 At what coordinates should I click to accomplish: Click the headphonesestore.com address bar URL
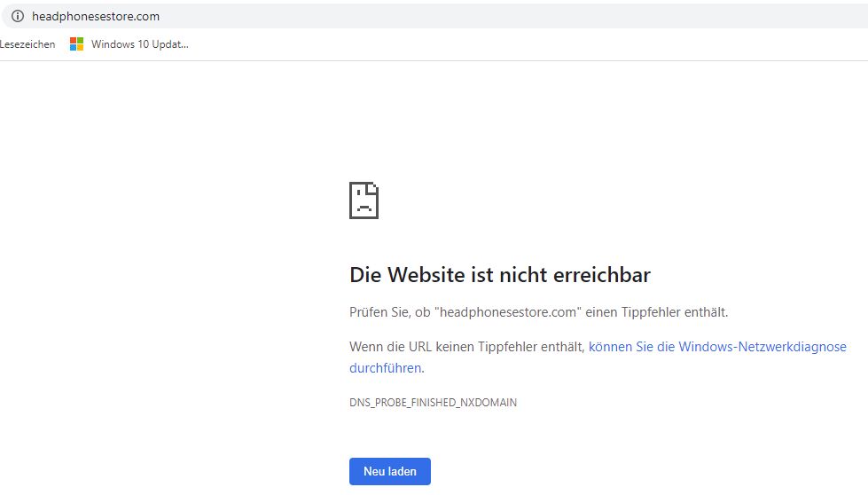[x=96, y=17]
